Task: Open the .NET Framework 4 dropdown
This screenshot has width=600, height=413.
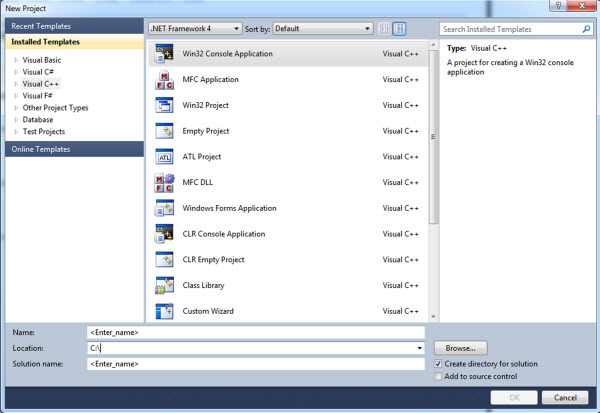Action: pos(195,29)
